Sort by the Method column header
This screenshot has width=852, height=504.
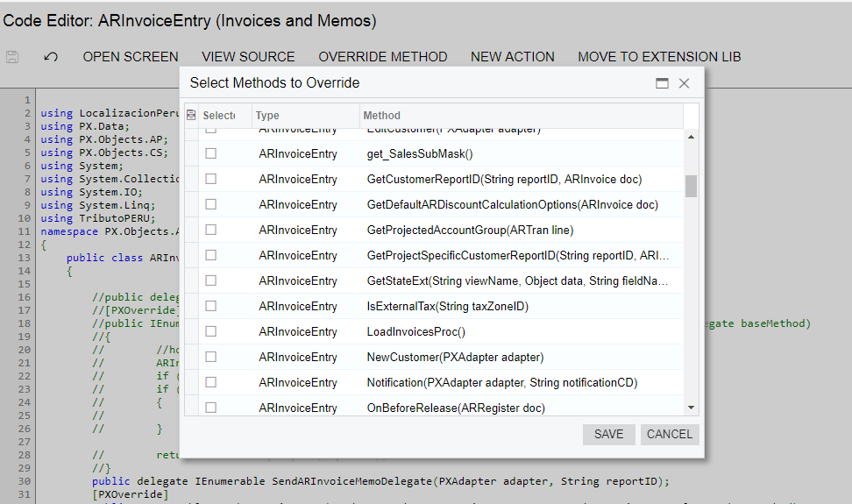click(521, 115)
